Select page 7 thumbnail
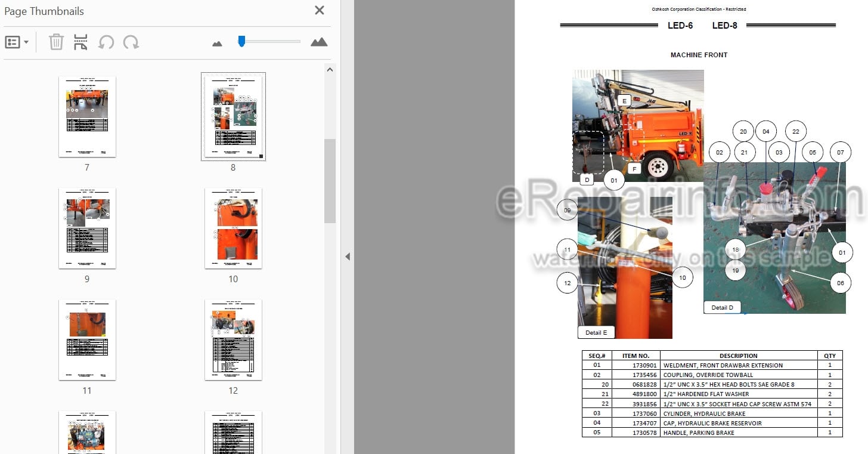 click(x=87, y=116)
